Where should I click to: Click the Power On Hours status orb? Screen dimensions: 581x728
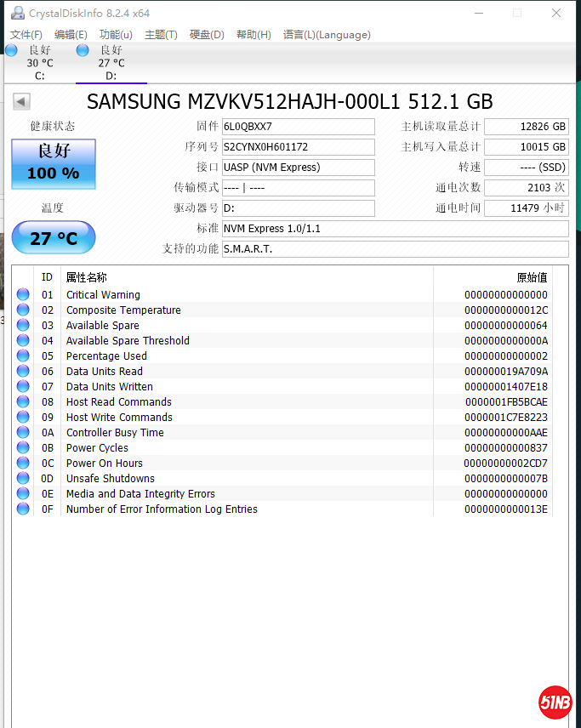23,464
